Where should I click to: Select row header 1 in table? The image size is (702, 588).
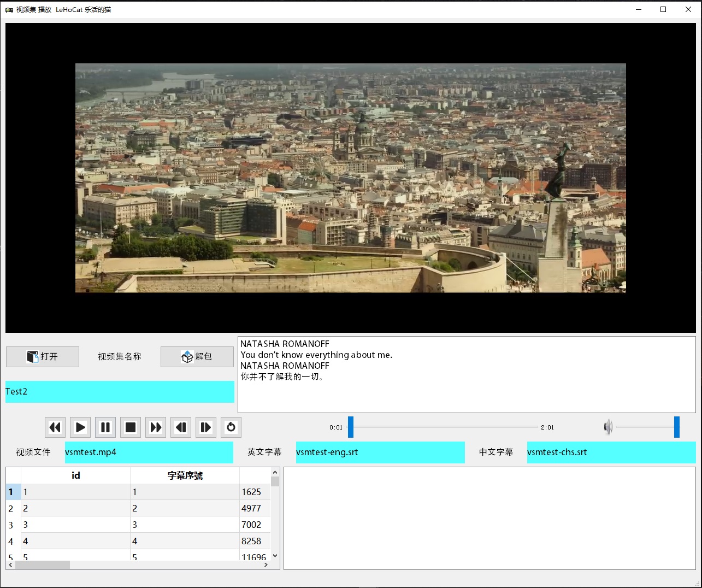tap(13, 492)
